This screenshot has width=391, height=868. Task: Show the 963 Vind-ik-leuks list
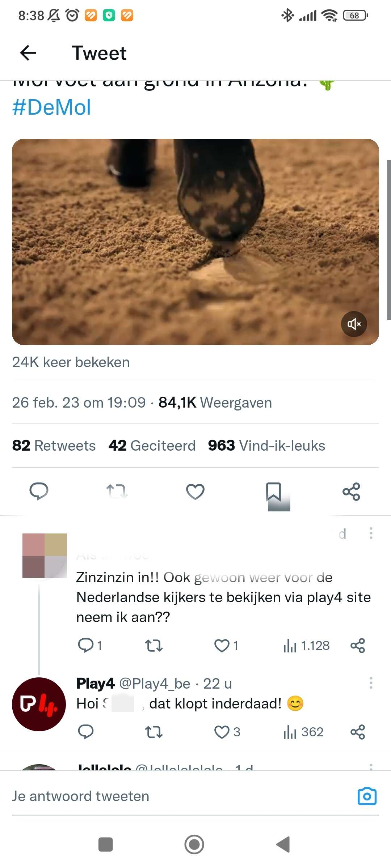(x=266, y=446)
